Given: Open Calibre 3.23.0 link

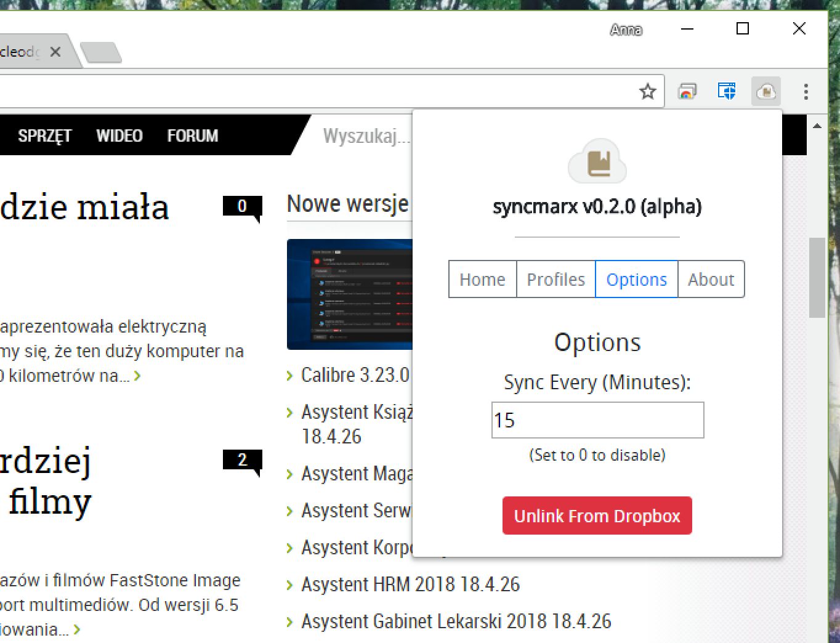Looking at the screenshot, I should 355,374.
